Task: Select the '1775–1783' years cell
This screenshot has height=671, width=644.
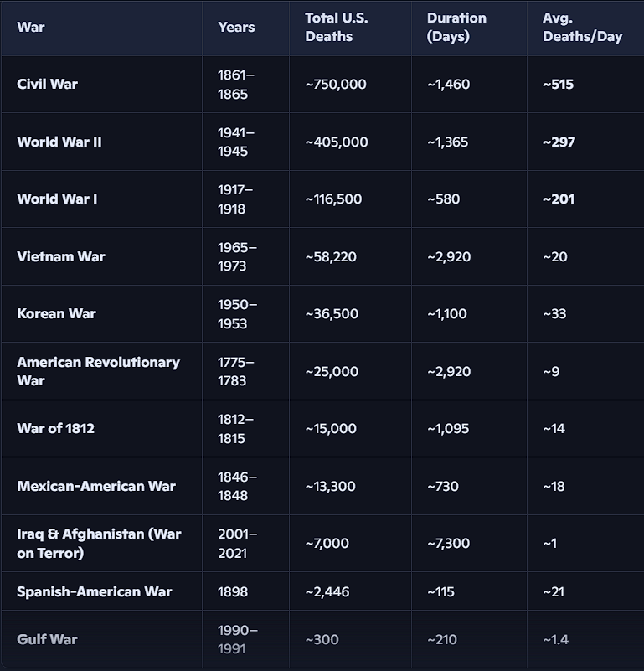Action: (236, 371)
